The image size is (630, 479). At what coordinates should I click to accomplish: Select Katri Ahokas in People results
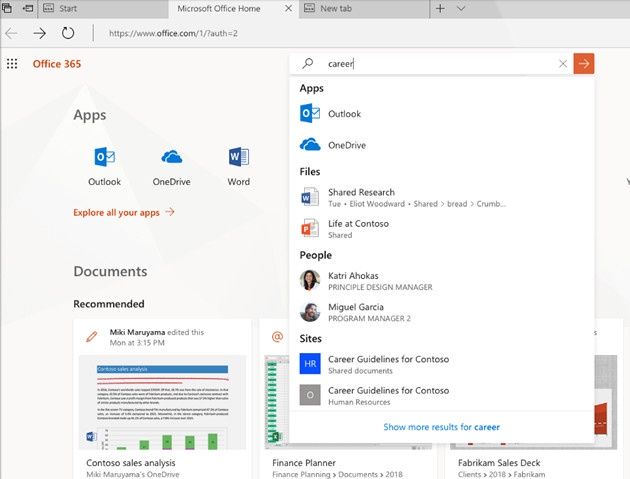click(442, 281)
